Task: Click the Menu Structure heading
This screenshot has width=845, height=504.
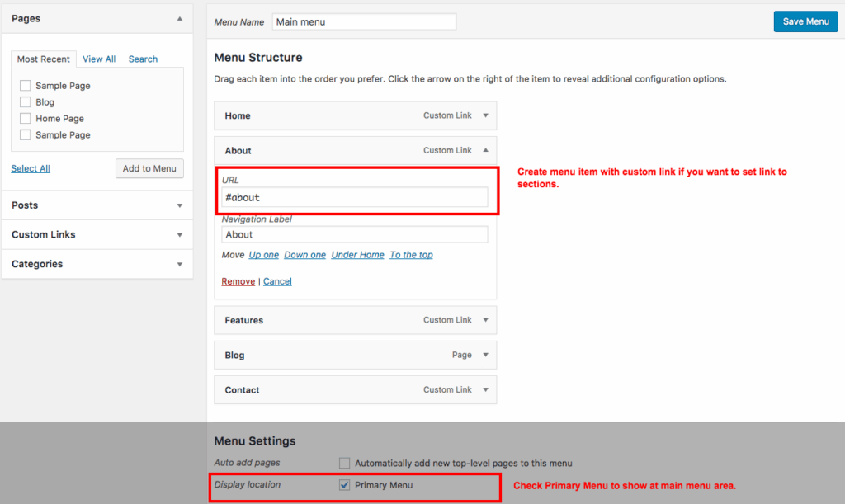Action: (x=258, y=58)
